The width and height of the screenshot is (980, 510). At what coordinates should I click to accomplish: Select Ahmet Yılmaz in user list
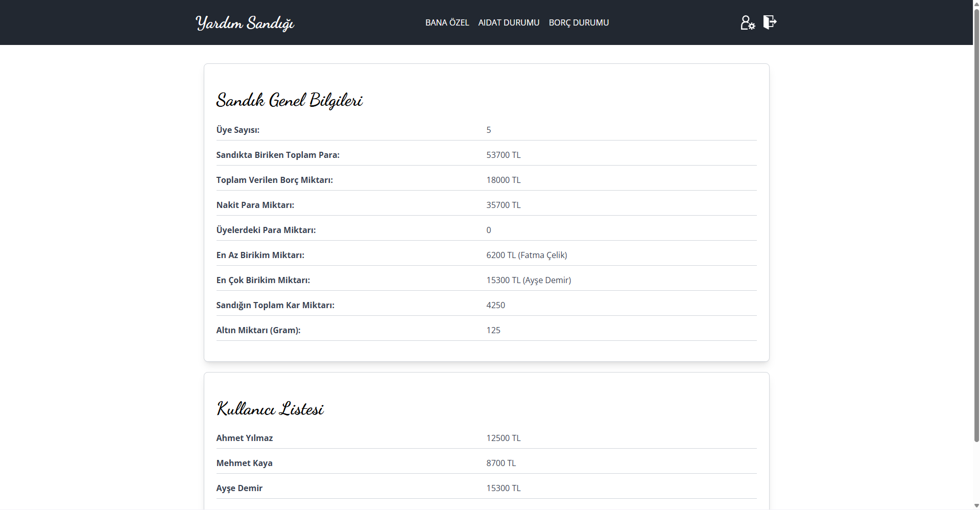[x=244, y=438]
